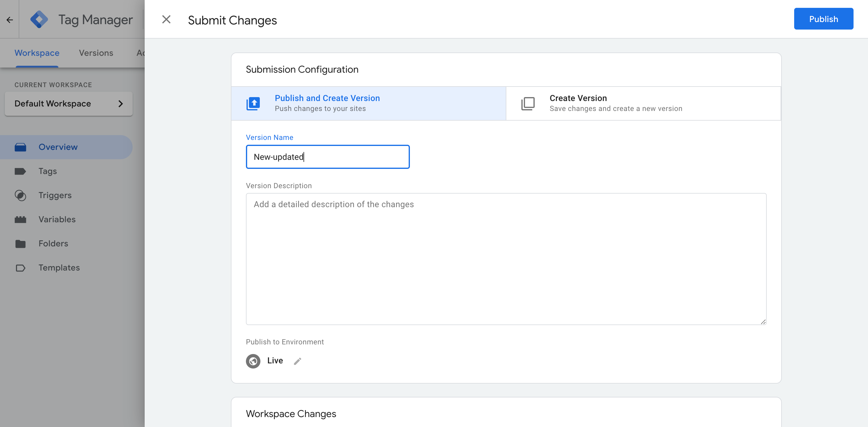Click the Triggers circle icon
Viewport: 868px width, 427px height.
20,195
